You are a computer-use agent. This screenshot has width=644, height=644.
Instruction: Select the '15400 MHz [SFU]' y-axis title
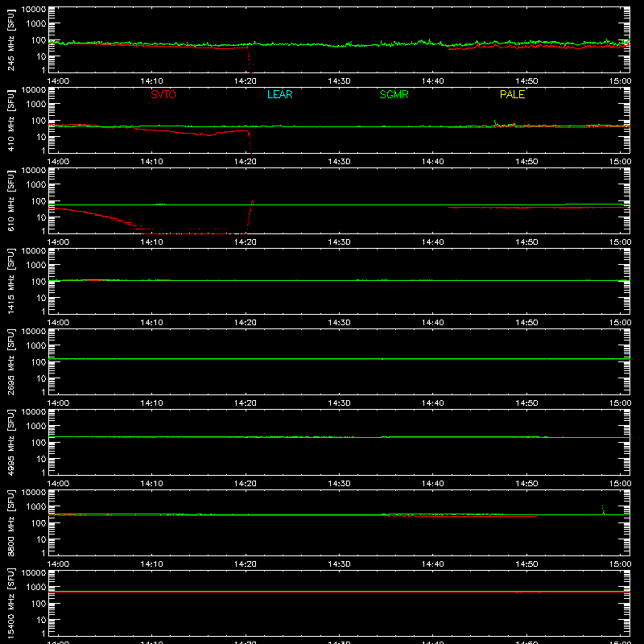(10, 603)
